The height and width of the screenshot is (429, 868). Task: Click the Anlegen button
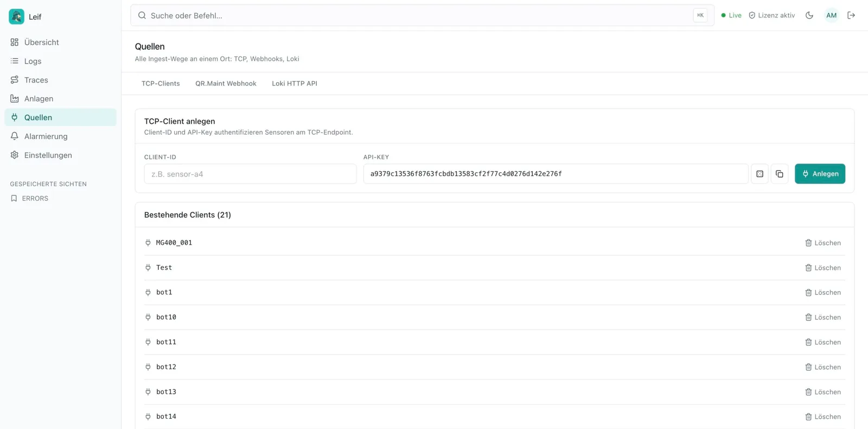tap(820, 174)
